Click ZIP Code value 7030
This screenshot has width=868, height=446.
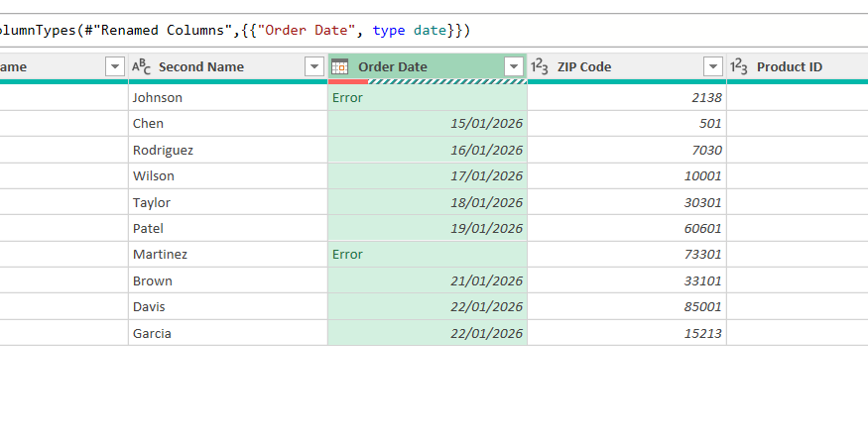coord(627,150)
